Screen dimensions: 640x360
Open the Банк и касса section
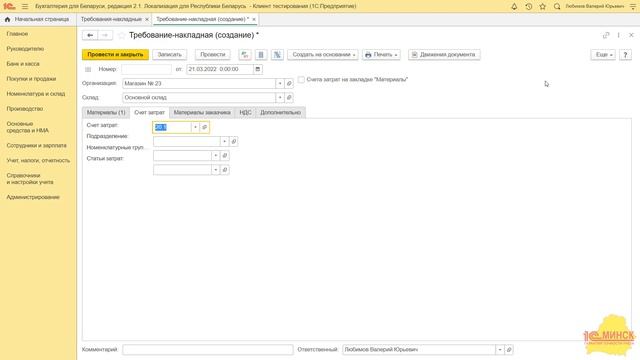coord(23,64)
